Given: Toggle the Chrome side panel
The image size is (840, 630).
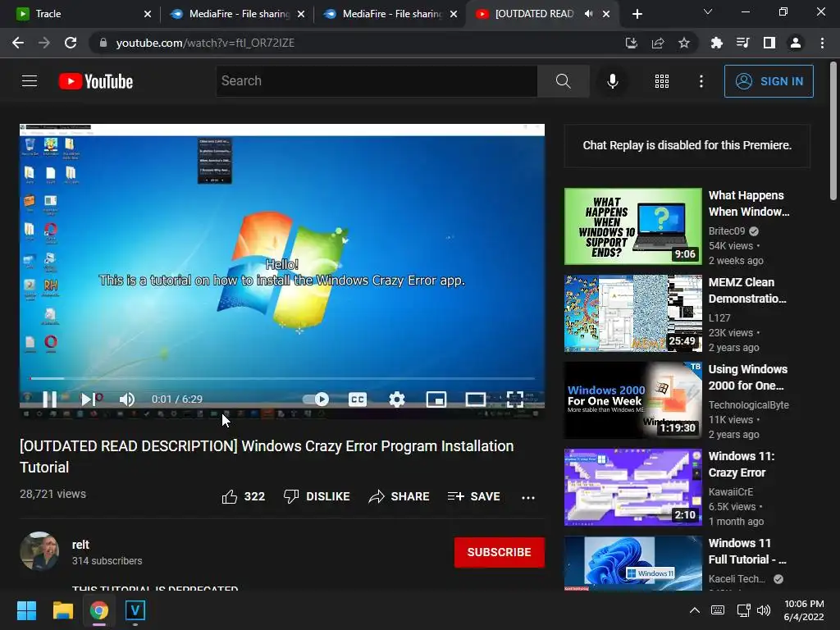Looking at the screenshot, I should coord(769,43).
